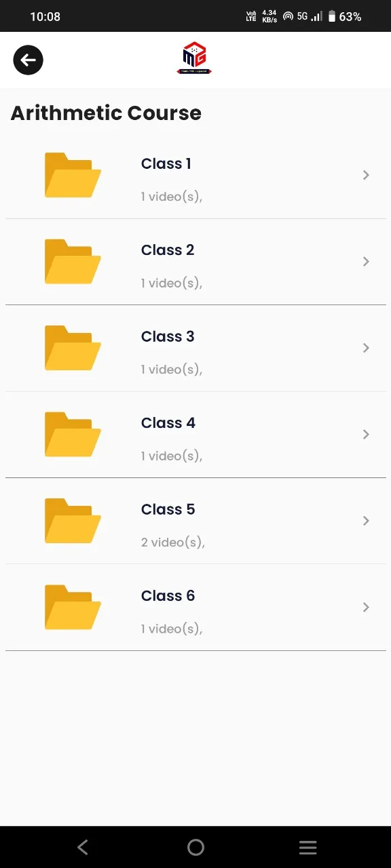Open the Class 3 folder icon
This screenshot has width=391, height=868.
(73, 348)
